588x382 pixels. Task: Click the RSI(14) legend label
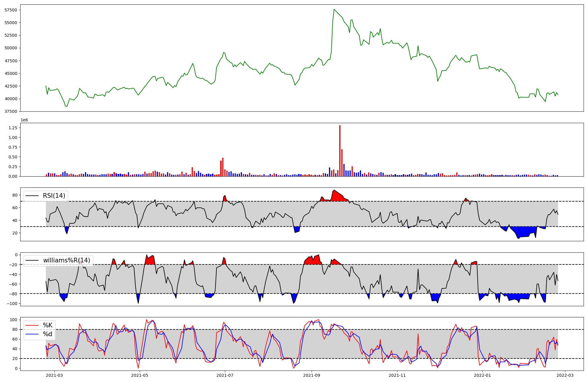[54, 196]
